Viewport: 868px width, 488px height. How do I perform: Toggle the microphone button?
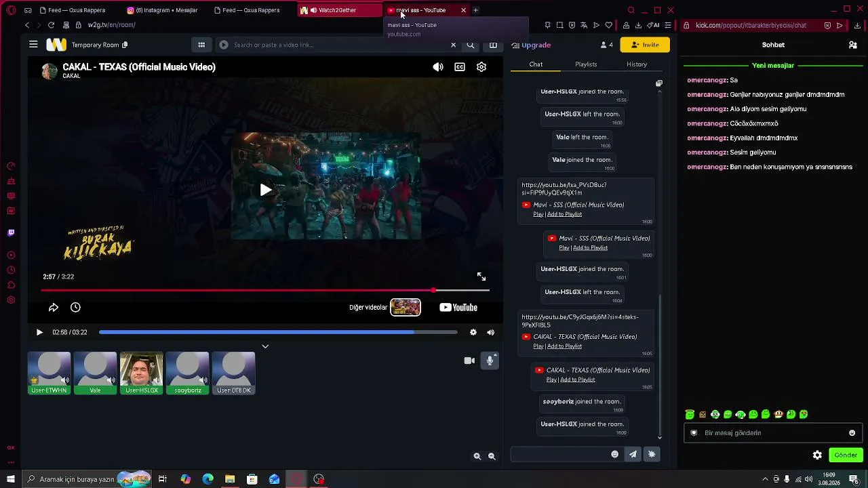pyautogui.click(x=490, y=361)
